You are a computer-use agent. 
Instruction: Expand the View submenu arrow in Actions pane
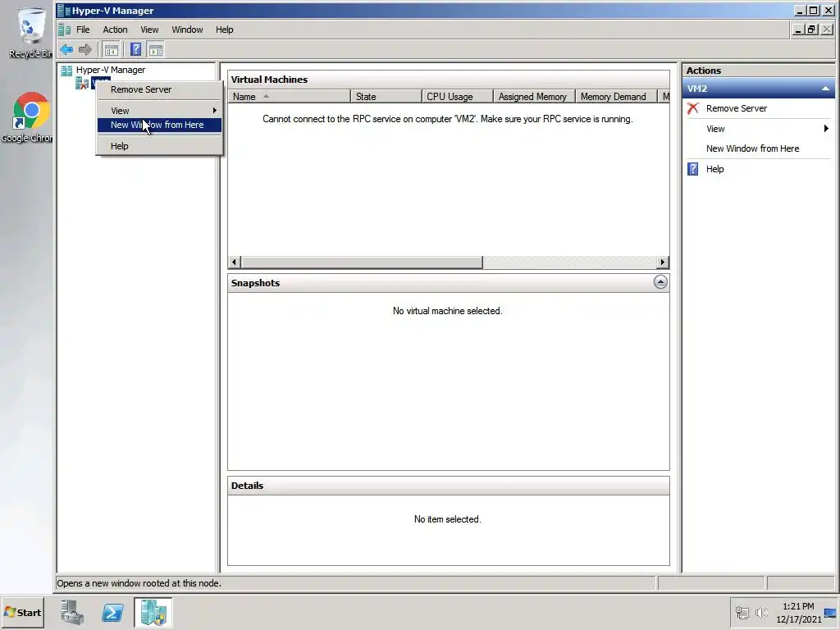[825, 129]
